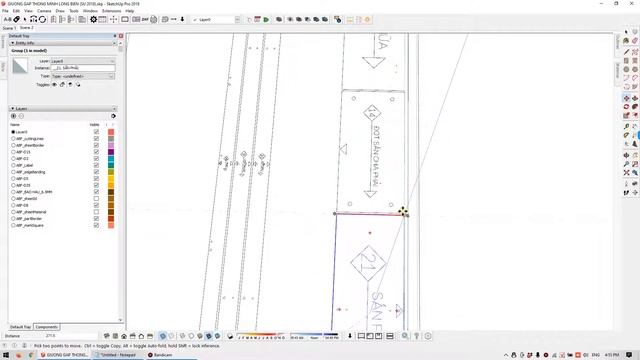This screenshot has height=360, width=640.
Task: Click the down arrow icon in top toolbar
Action: coord(182,20)
